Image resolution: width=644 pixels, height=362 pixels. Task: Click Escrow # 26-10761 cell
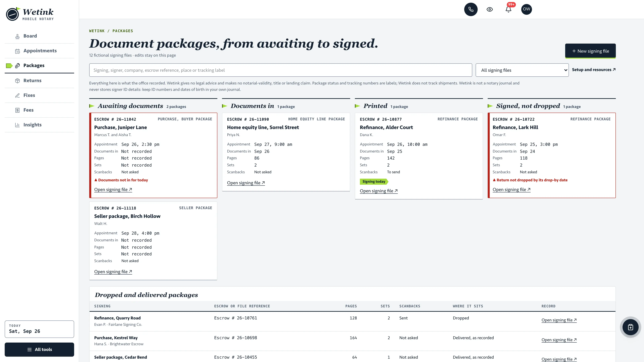pos(235,318)
